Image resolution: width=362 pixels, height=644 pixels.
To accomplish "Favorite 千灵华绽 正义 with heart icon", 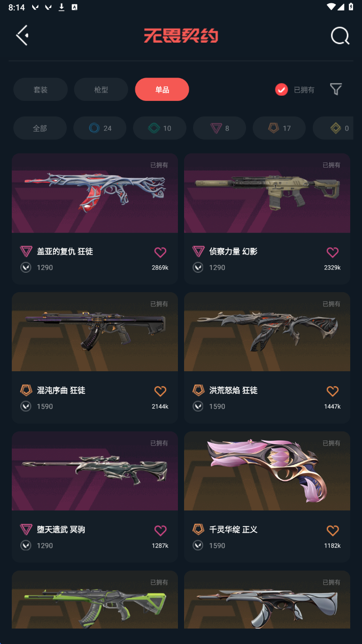I will point(333,530).
